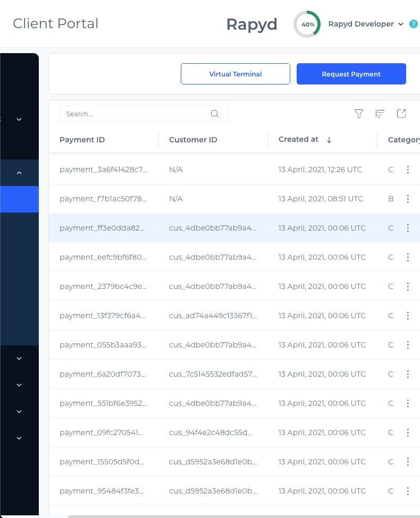
Task: Click the help question mark icon
Action: 414,24
